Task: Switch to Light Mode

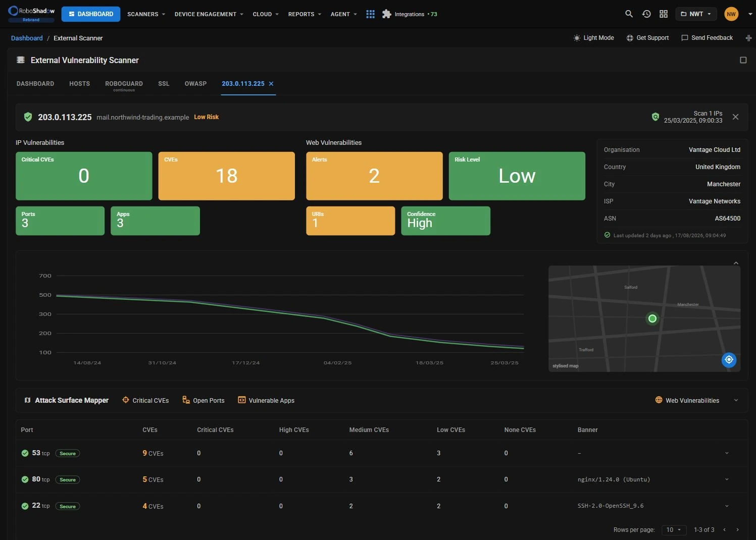Action: (594, 38)
